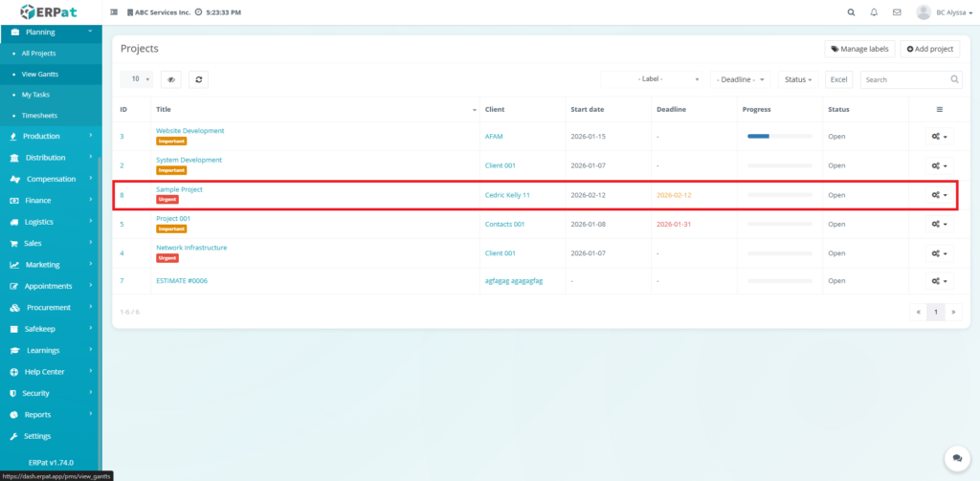Expand the Status filter dropdown
This screenshot has width=980, height=481.
click(798, 79)
